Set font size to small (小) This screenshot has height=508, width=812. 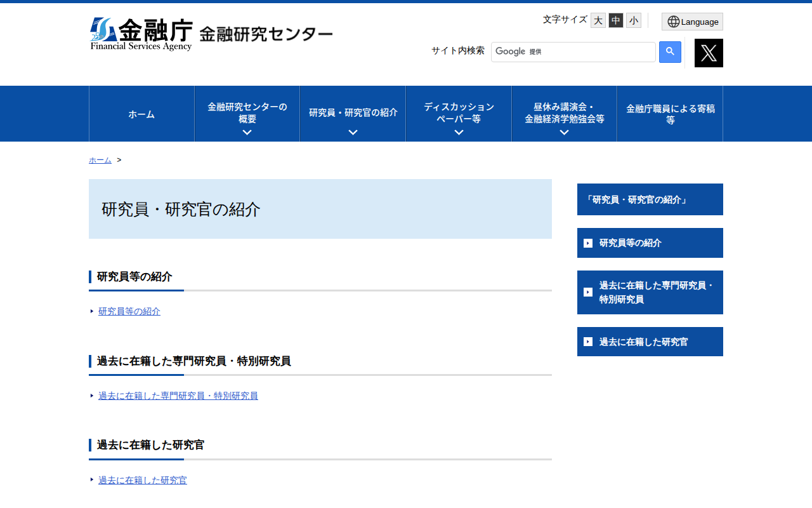pos(634,20)
